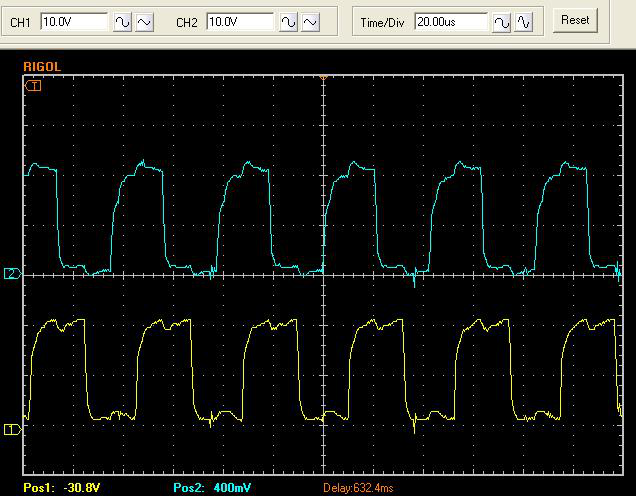Screen dimensions: 636x496
Task: Click the tall sine wave button beside CH1
Action: pyautogui.click(x=122, y=22)
